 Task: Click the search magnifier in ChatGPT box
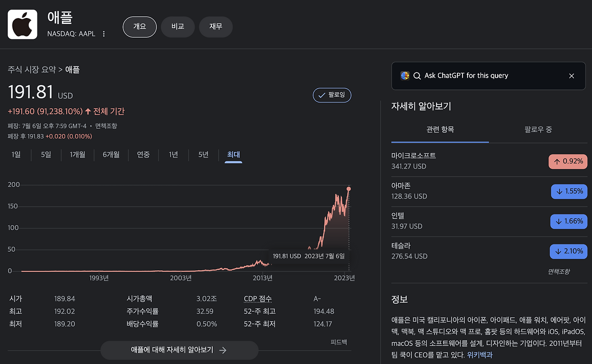click(417, 76)
